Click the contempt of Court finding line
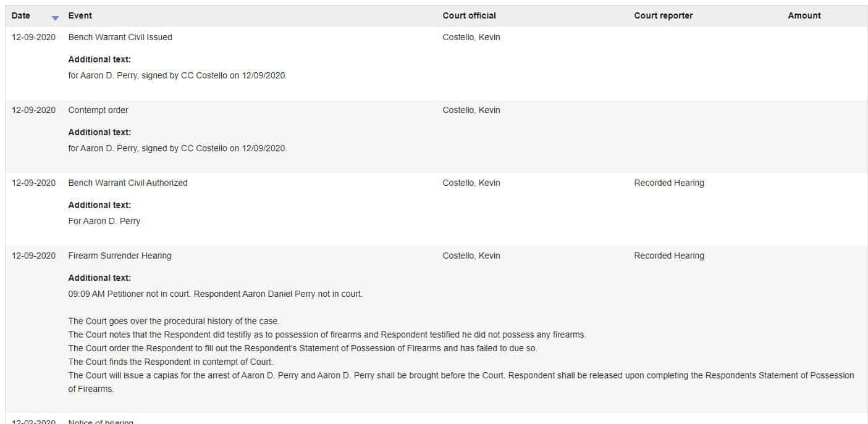This screenshot has width=868, height=424. (171, 362)
